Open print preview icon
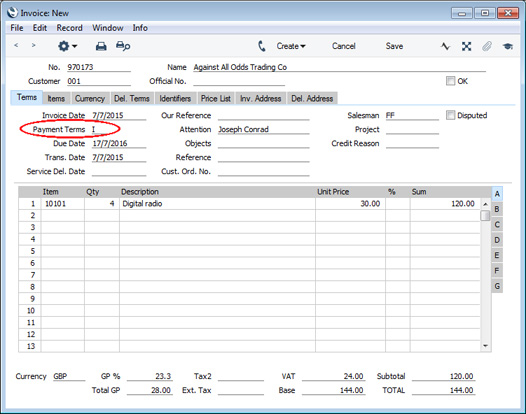 coord(123,46)
